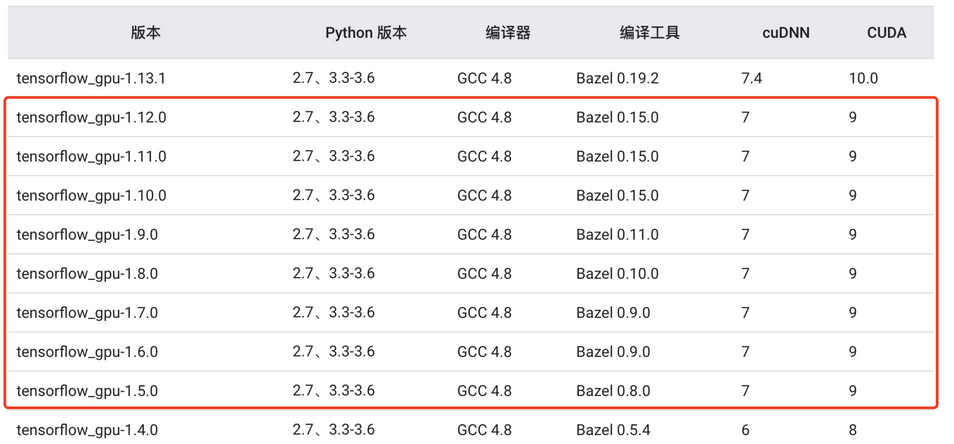Screen dimensions: 954x444
Task: Click Python versions in the 1.13.1 row
Action: pyautogui.click(x=333, y=78)
